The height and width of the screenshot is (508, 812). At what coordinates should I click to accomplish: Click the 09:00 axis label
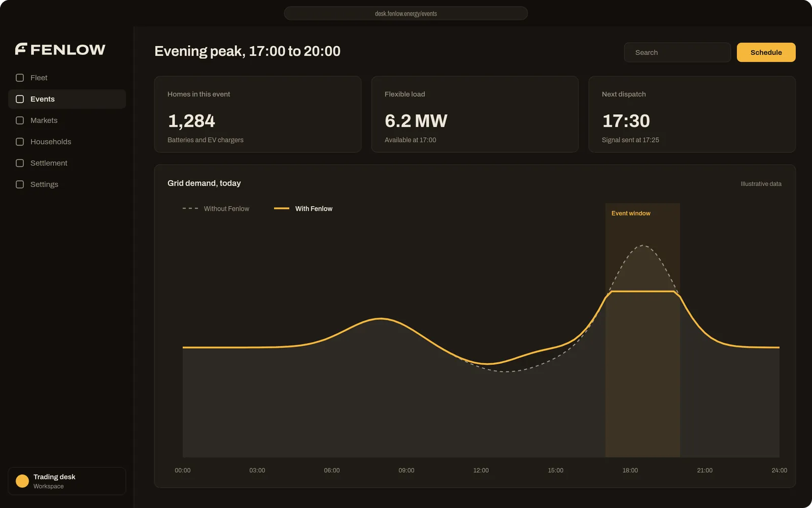(x=407, y=470)
